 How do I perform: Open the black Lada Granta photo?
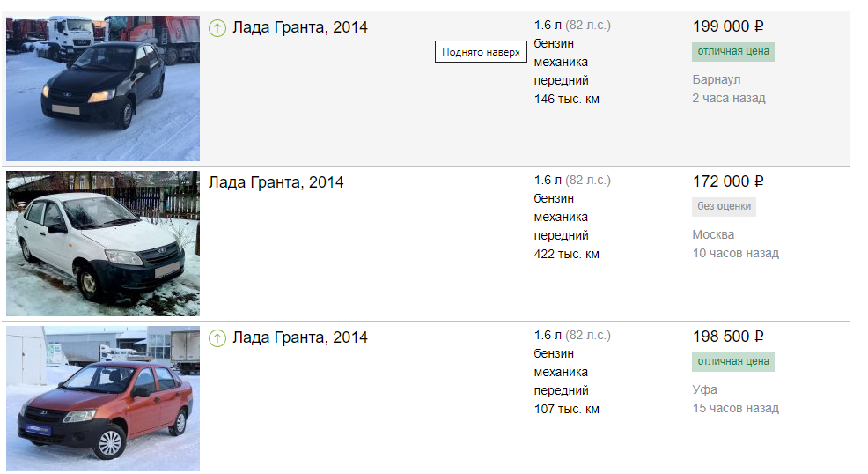click(103, 88)
